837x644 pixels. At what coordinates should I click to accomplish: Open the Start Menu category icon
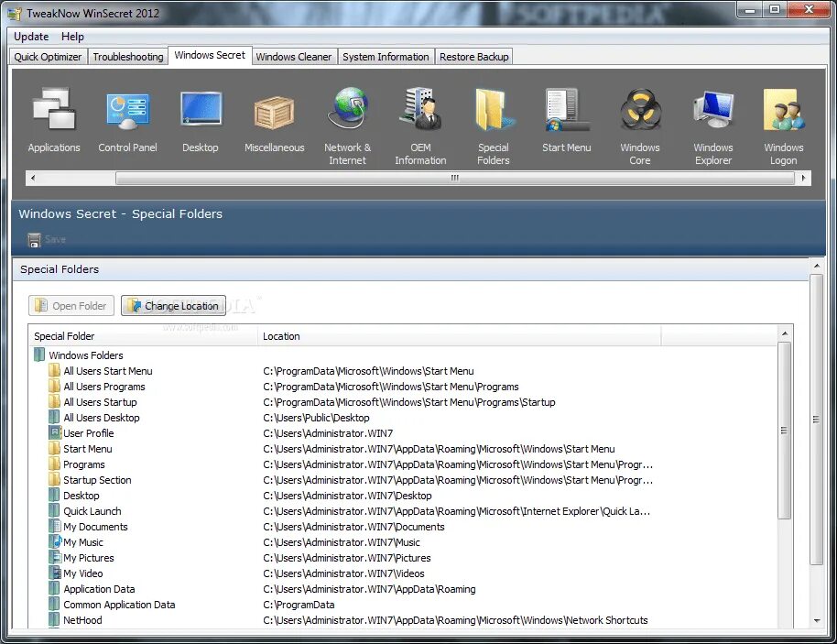(x=566, y=109)
